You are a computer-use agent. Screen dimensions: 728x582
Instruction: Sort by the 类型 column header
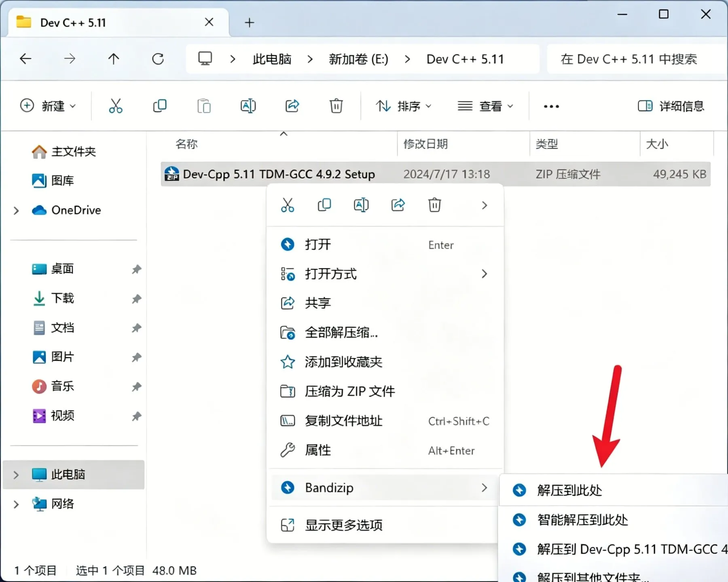point(585,144)
